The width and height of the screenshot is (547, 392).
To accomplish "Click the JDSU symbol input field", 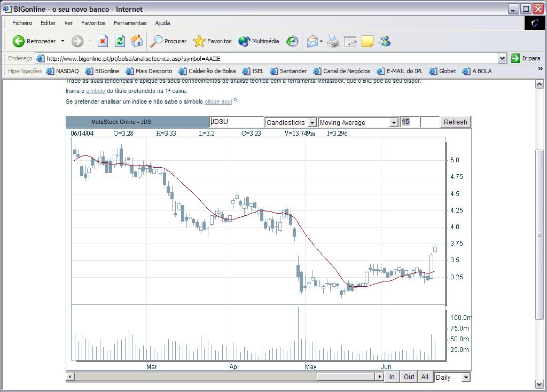I will (236, 122).
